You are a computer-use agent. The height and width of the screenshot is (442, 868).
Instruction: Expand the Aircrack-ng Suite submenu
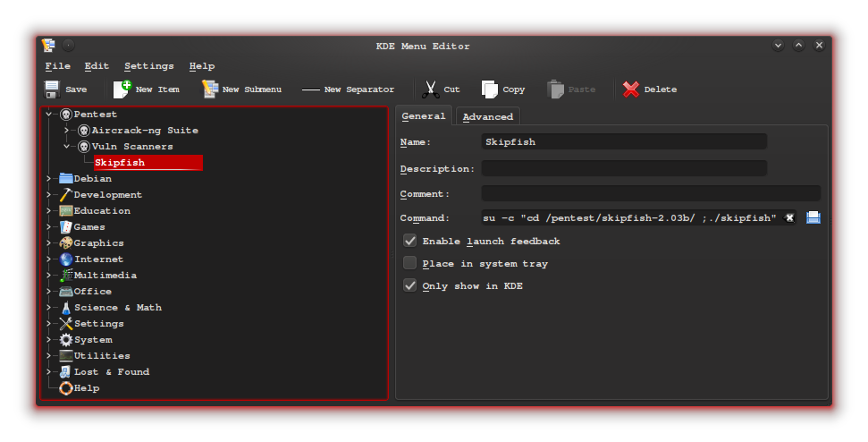click(x=66, y=131)
